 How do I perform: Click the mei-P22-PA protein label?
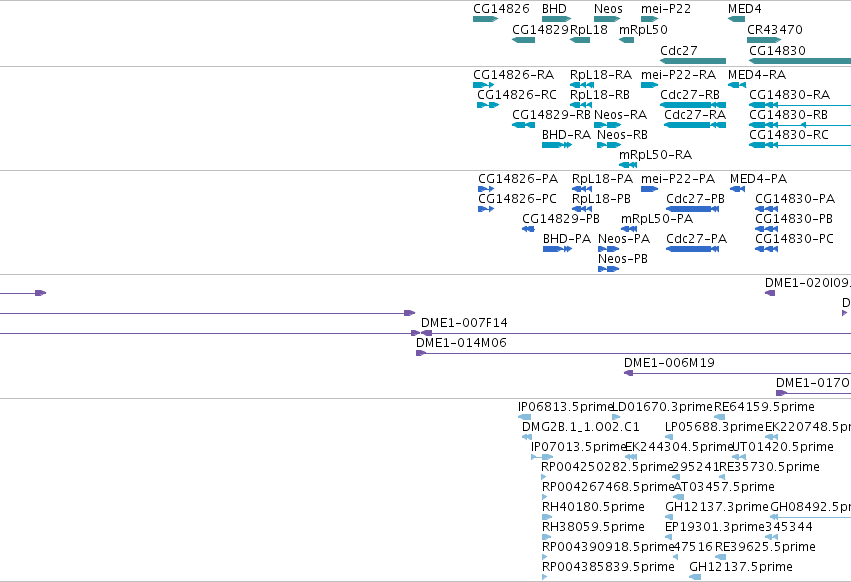tap(678, 179)
